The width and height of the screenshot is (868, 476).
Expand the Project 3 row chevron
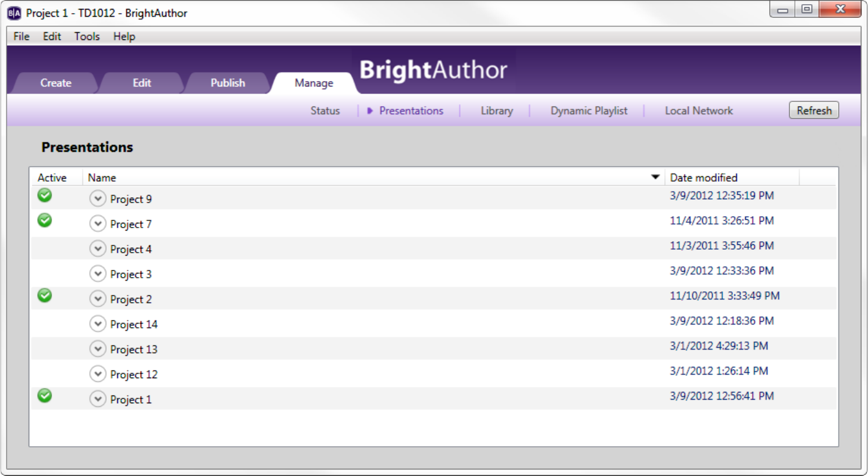click(98, 273)
